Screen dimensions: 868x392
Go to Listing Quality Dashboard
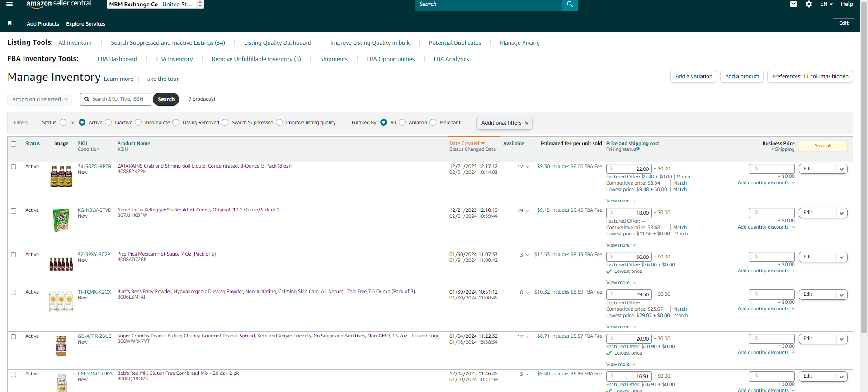coord(278,43)
